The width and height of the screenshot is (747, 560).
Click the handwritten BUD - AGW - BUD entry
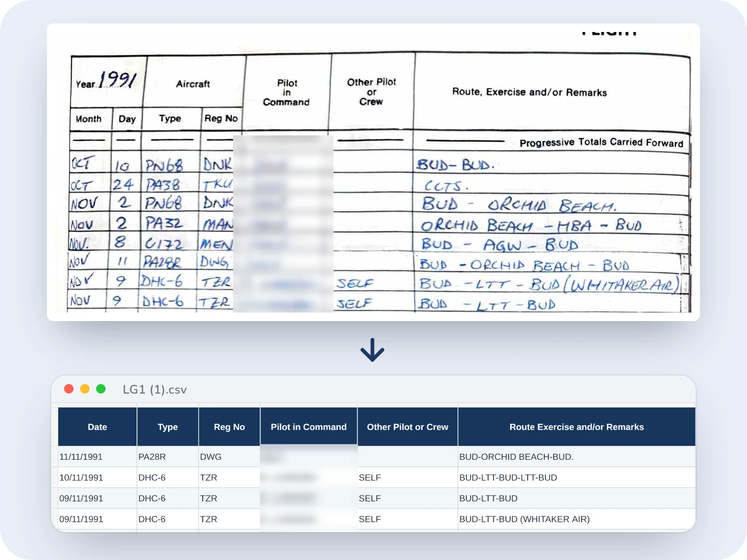[500, 244]
